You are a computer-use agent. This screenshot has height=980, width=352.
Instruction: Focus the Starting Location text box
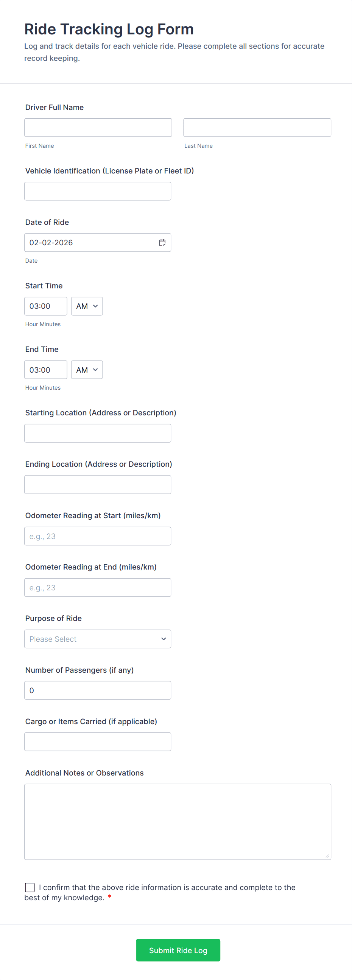coord(98,433)
